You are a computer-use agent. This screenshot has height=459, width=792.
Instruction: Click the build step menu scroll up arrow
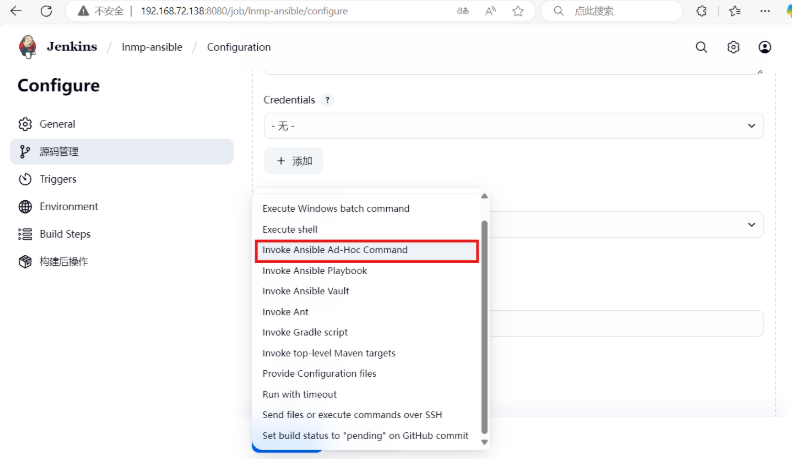484,196
